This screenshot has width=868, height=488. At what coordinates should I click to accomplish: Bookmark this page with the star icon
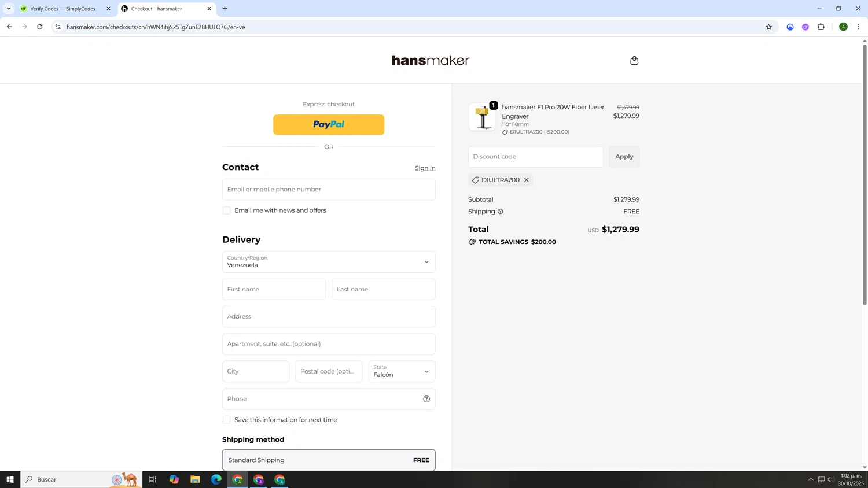pyautogui.click(x=768, y=27)
